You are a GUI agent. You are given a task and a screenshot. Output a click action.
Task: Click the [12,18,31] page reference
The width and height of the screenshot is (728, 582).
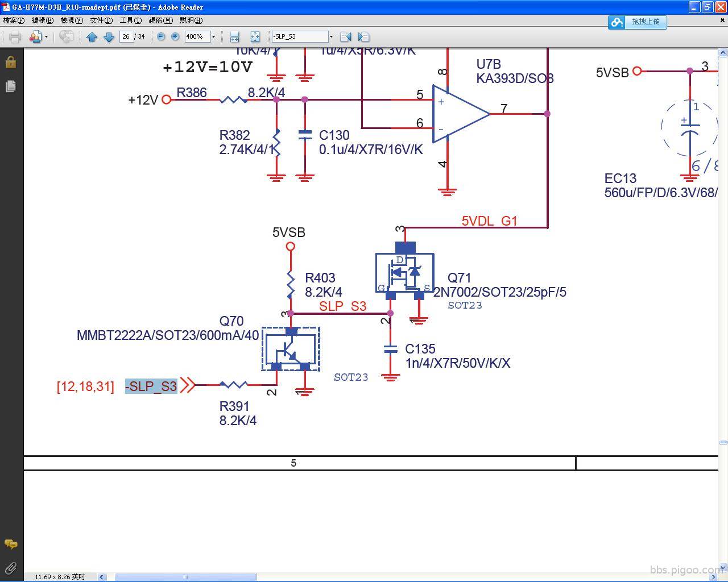(85, 386)
